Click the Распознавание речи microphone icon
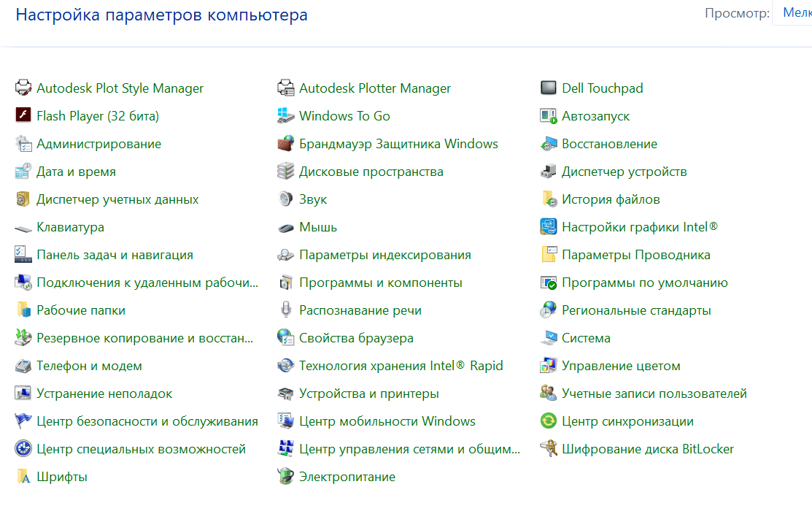This screenshot has height=522, width=812. click(x=286, y=310)
